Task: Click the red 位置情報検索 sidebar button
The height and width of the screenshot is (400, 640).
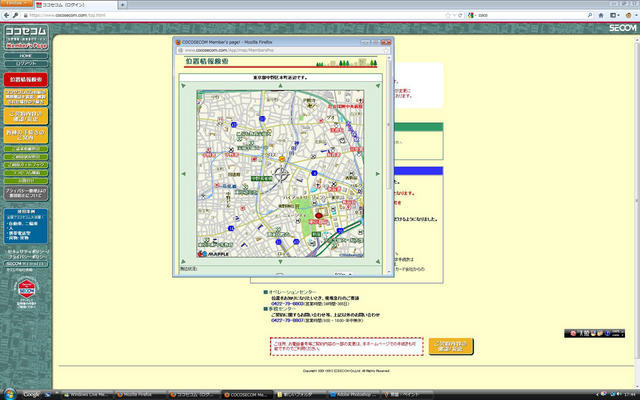Action: (x=25, y=78)
